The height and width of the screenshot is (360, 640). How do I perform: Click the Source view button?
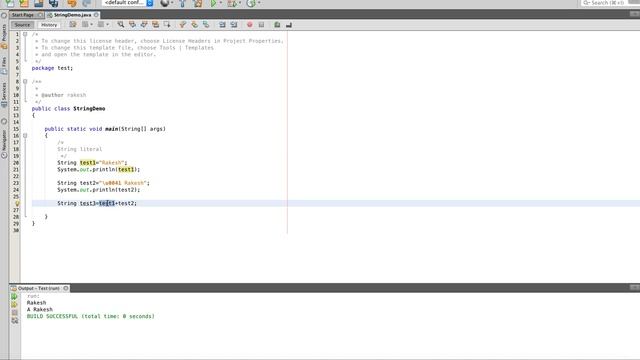tap(22, 25)
